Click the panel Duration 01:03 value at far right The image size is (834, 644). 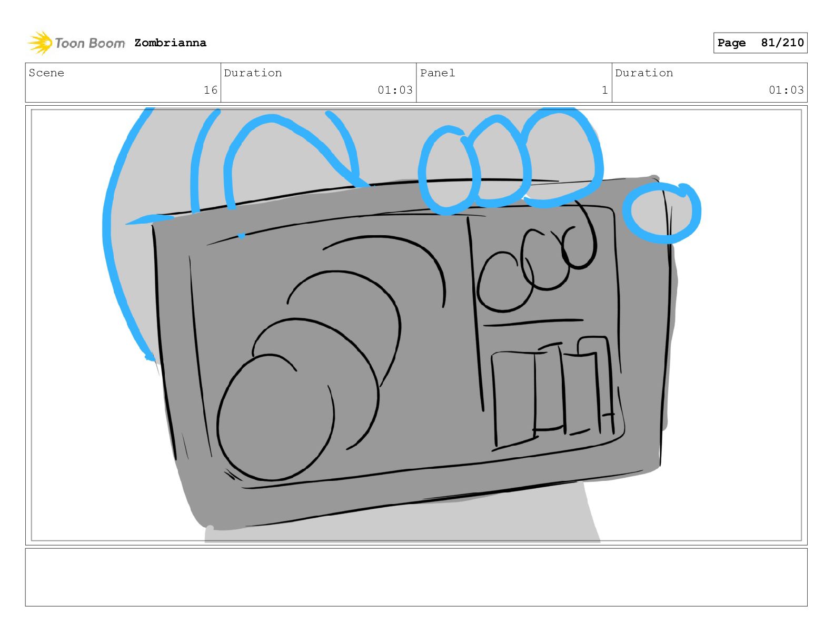pos(786,90)
